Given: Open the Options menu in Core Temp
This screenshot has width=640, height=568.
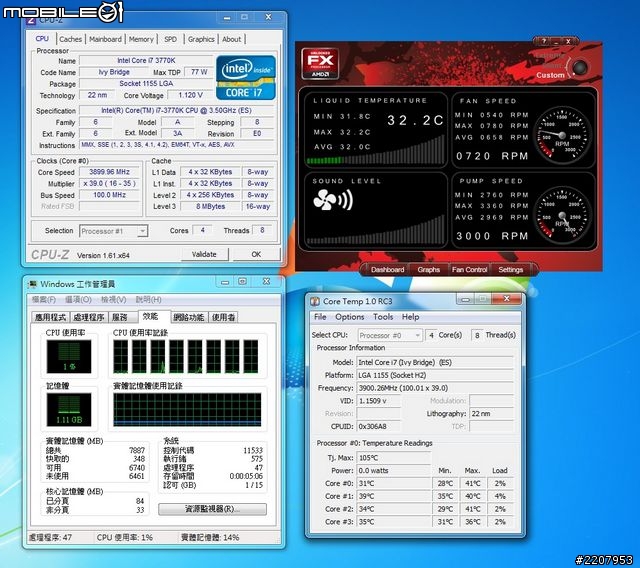Looking at the screenshot, I should (349, 317).
